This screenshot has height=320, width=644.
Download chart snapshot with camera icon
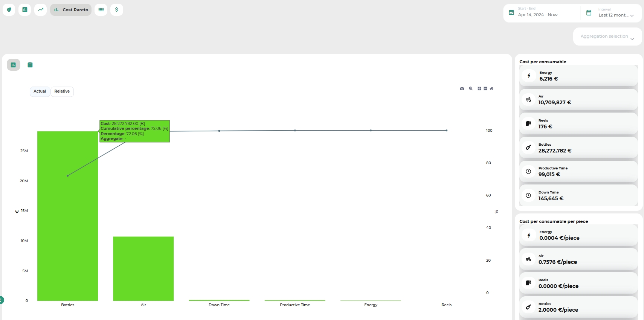point(462,88)
